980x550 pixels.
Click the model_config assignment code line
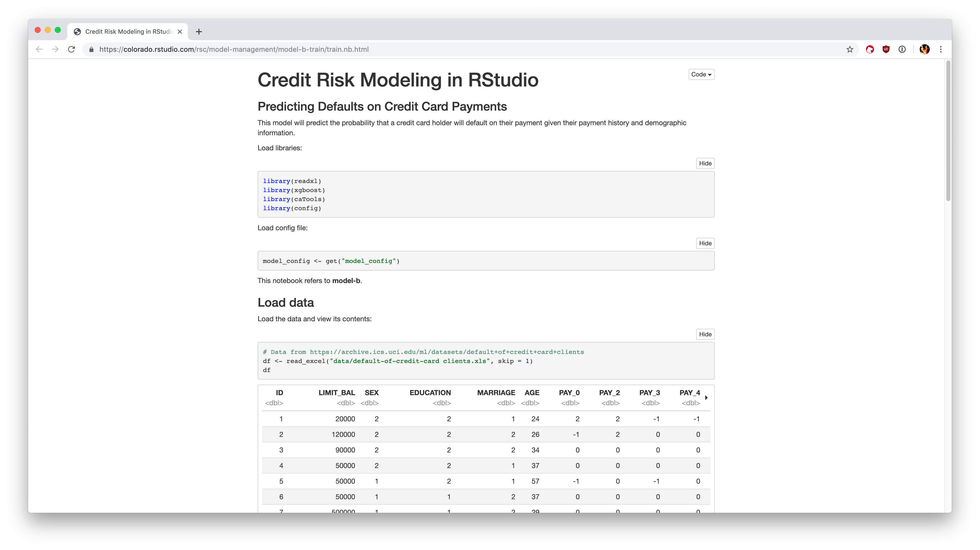pos(331,261)
